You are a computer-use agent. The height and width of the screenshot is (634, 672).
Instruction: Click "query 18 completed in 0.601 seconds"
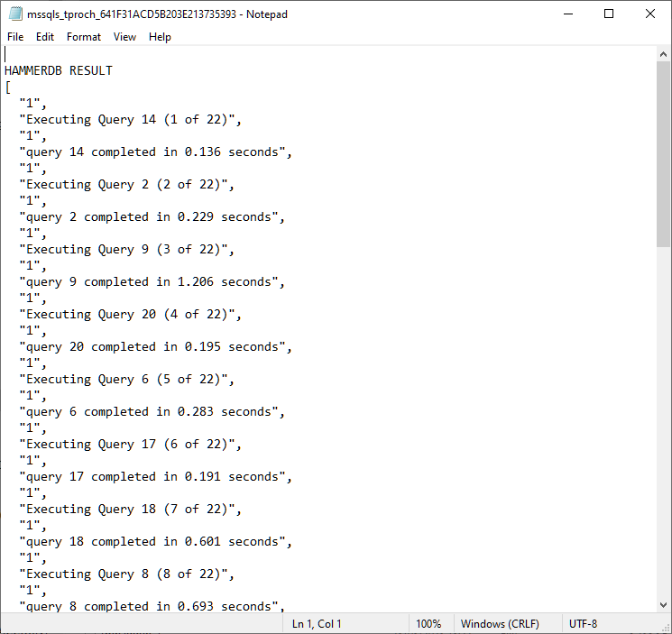[x=155, y=542]
